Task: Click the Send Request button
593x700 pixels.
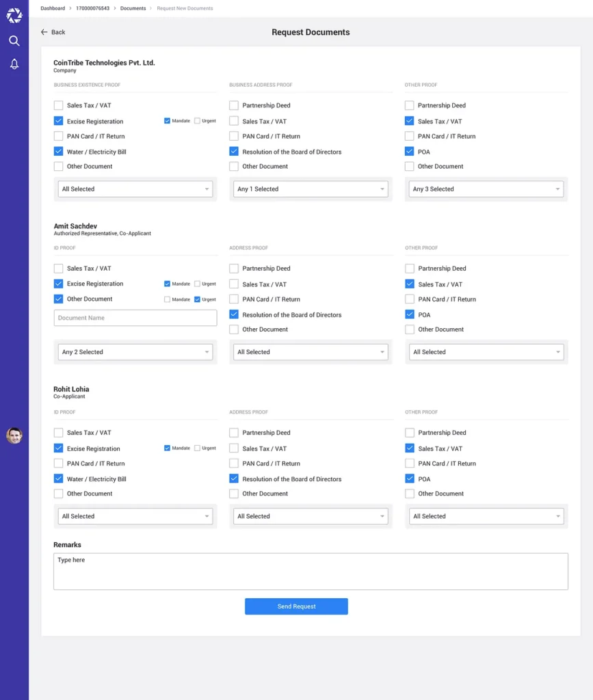Action: [x=296, y=606]
